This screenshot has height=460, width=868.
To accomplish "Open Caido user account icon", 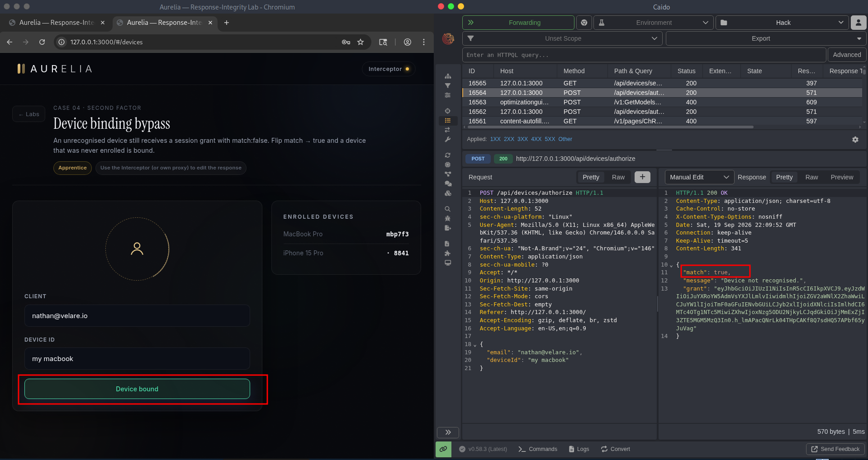I will point(859,23).
